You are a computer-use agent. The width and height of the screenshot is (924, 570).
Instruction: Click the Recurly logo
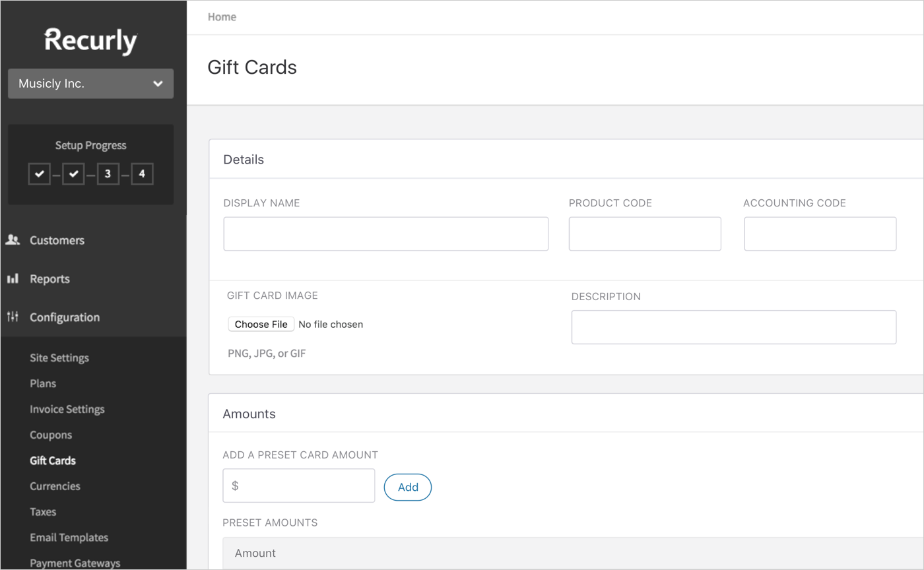(x=90, y=41)
